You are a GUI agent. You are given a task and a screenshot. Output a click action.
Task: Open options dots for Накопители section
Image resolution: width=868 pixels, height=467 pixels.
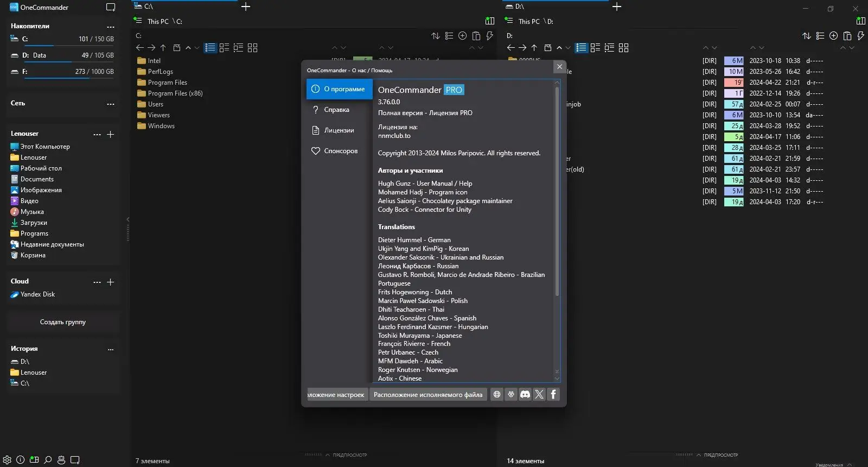click(x=111, y=27)
